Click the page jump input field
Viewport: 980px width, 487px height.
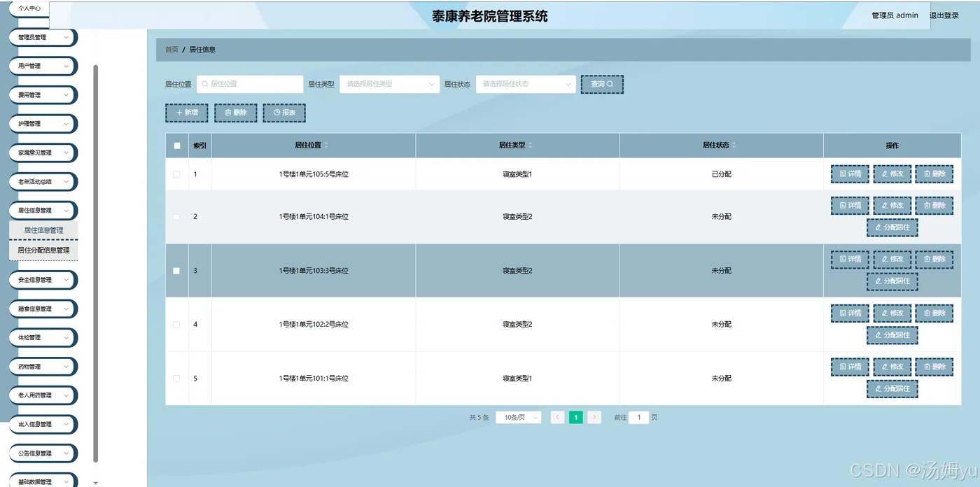point(638,417)
